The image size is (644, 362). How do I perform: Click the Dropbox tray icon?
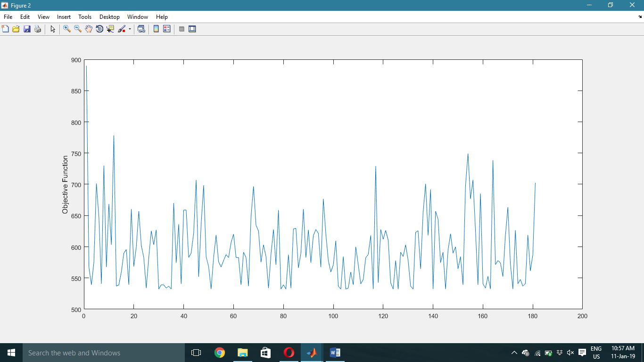coord(560,353)
